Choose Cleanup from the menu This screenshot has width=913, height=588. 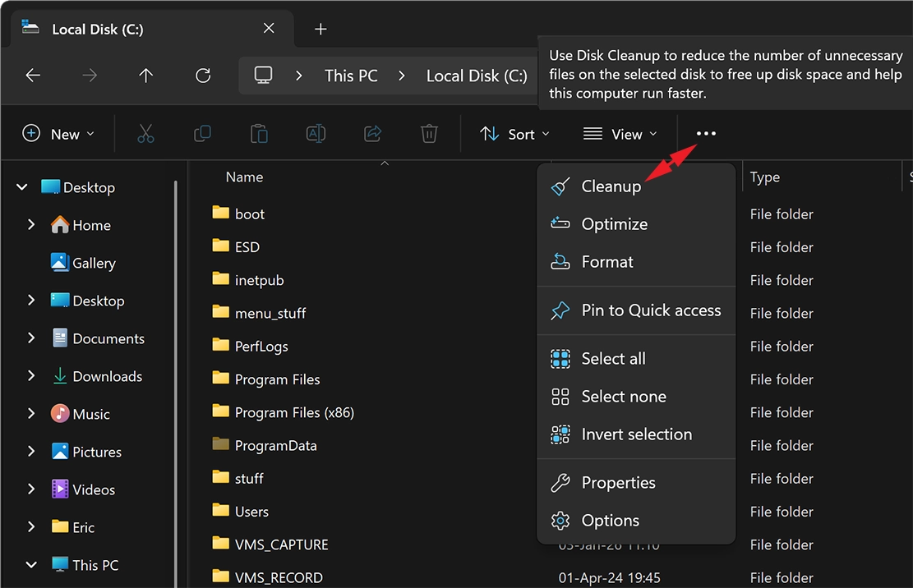pos(611,186)
